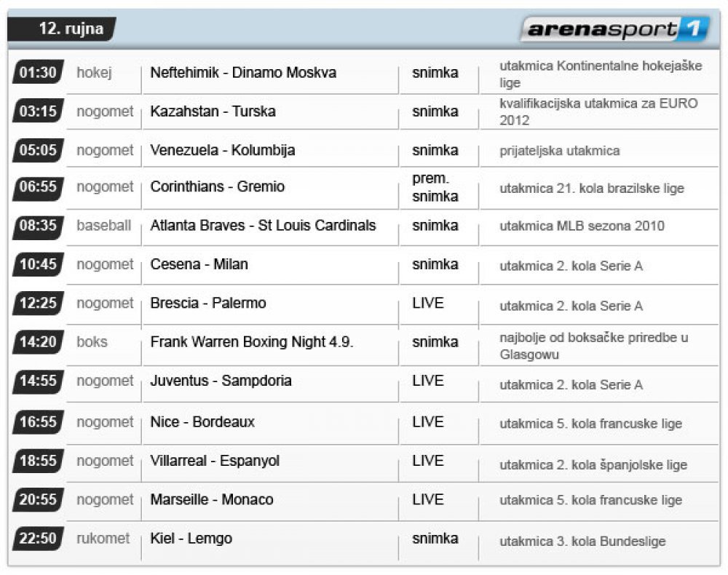Select Atlanta Braves - St Louis Cardinals

pos(264,226)
